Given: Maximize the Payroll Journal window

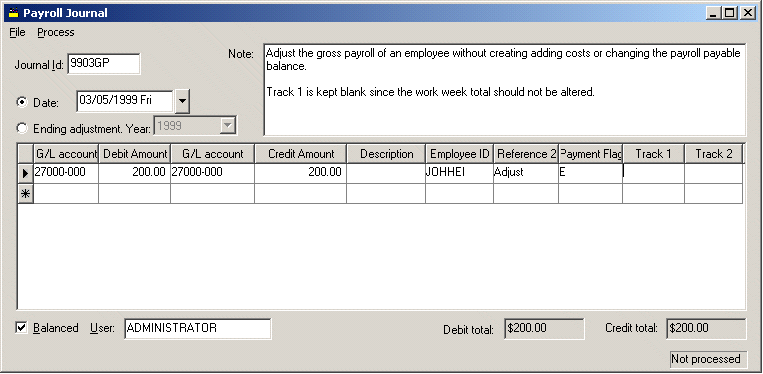Looking at the screenshot, I should (730, 13).
